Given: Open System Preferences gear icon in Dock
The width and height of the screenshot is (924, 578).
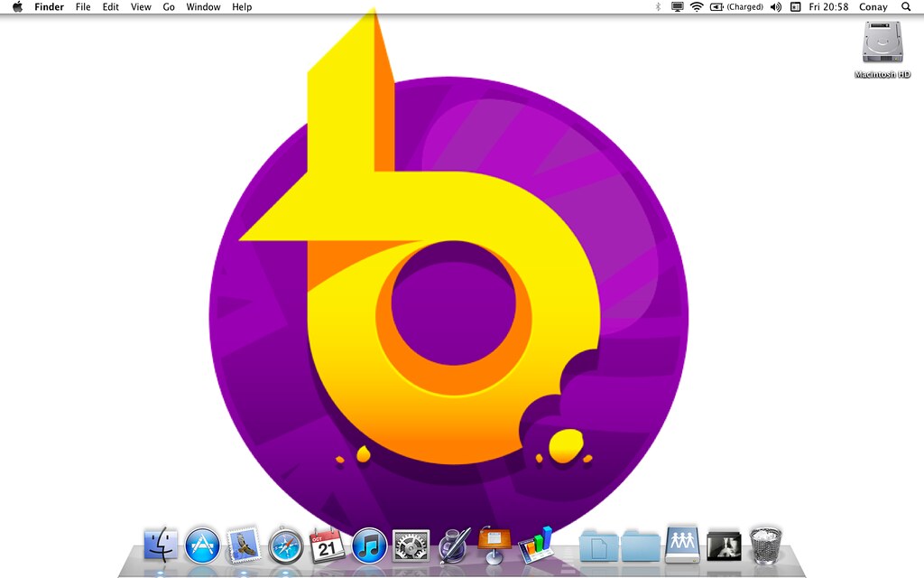Looking at the screenshot, I should [x=411, y=545].
